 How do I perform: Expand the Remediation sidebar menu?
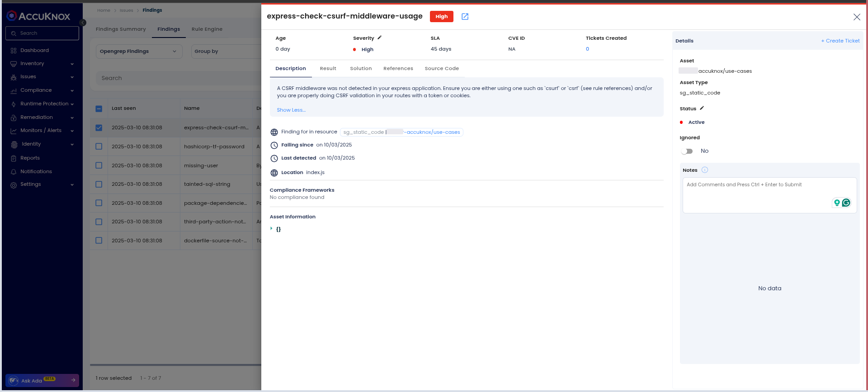(x=72, y=118)
